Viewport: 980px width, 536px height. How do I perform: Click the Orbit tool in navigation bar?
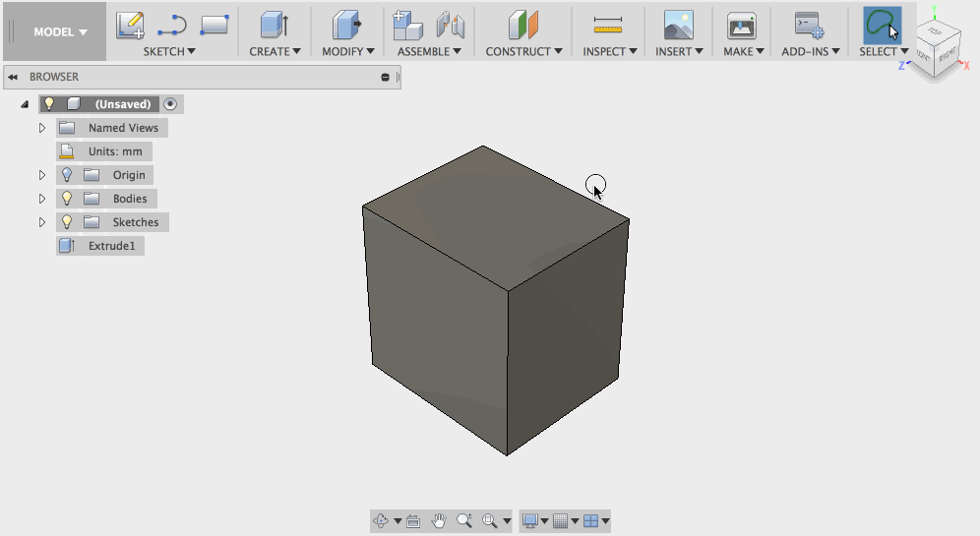tap(381, 521)
